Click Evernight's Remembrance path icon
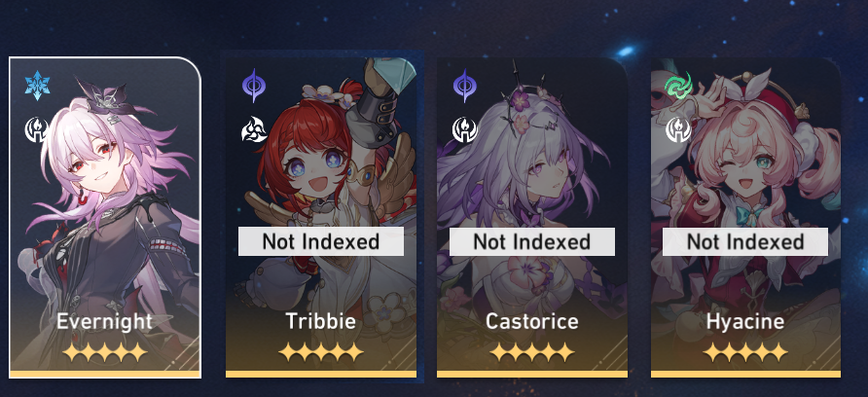 point(37,129)
